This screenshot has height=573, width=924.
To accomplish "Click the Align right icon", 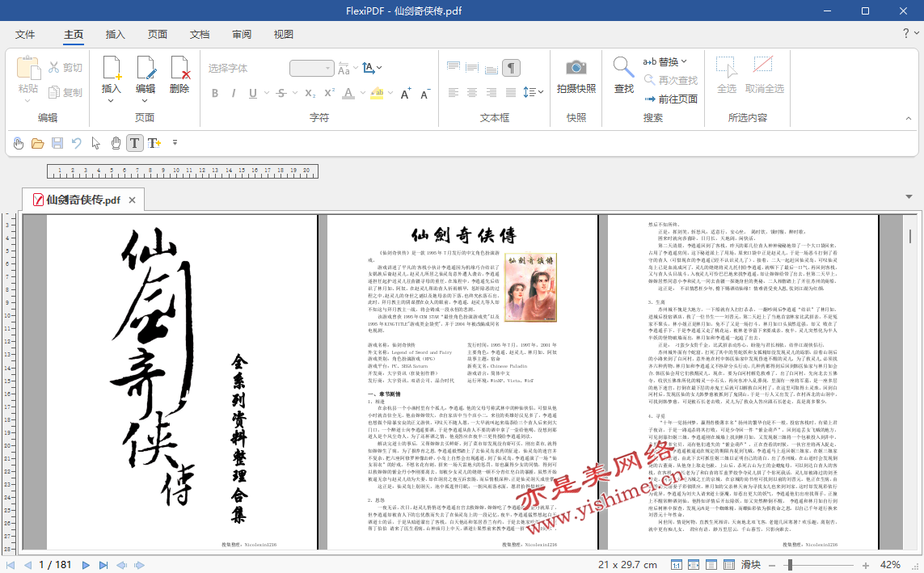I will click(x=492, y=92).
